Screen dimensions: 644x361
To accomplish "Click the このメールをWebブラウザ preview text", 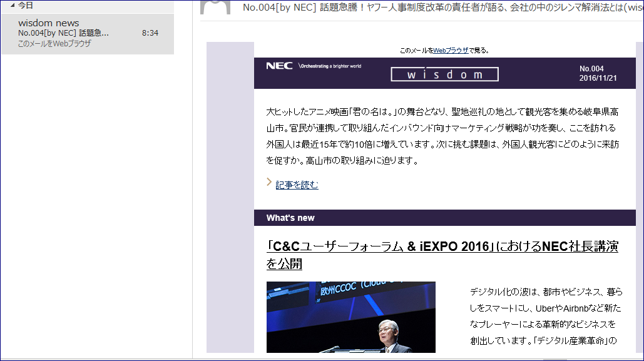I will tap(54, 44).
